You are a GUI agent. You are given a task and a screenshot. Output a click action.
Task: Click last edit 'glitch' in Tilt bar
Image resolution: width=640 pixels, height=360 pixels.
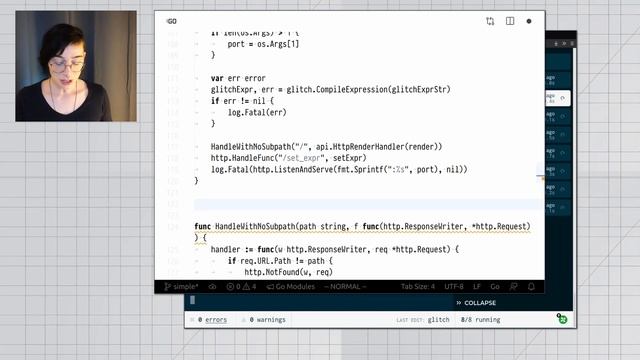438,320
